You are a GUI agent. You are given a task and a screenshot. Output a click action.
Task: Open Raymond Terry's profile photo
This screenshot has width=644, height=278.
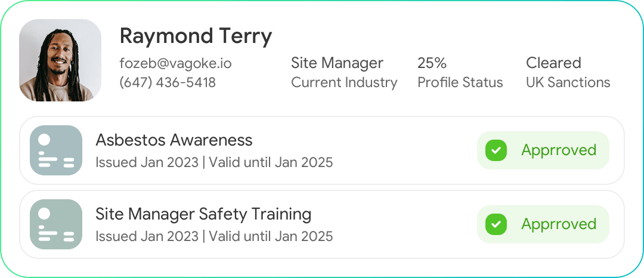coord(60,60)
